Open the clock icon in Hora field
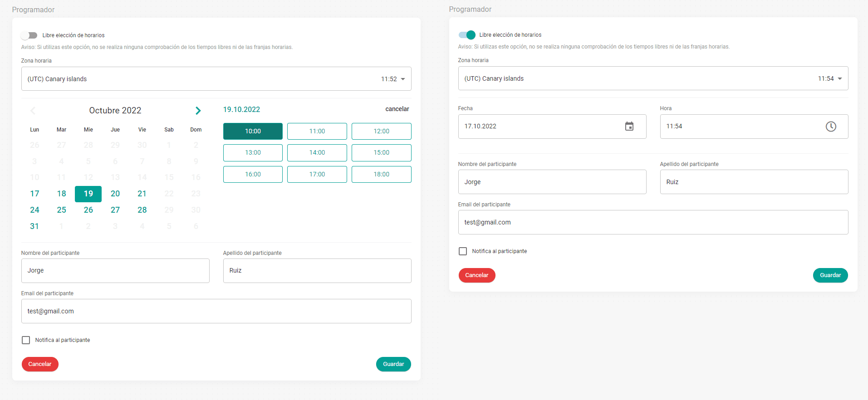Viewport: 868px width, 400px height. (x=830, y=127)
